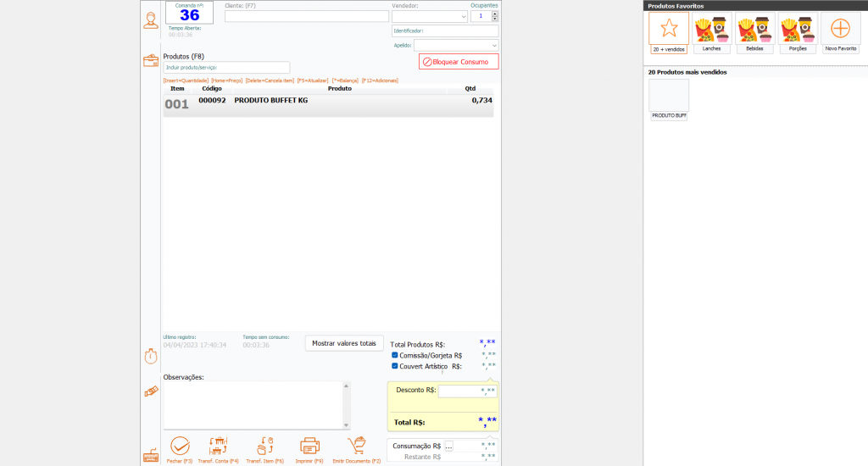Click the Item column header
The width and height of the screenshot is (868, 466).
tap(177, 89)
